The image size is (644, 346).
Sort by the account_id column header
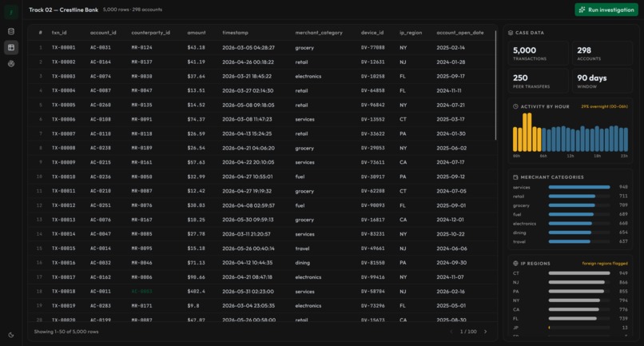click(x=103, y=33)
